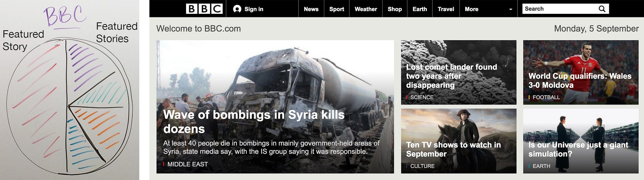This screenshot has width=644, height=180.
Task: Open the Travel section
Action: (x=446, y=9)
